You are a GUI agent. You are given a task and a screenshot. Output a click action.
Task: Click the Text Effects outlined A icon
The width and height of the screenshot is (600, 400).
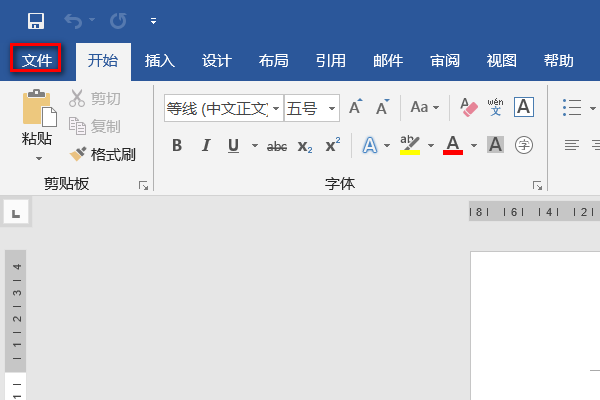click(x=370, y=145)
